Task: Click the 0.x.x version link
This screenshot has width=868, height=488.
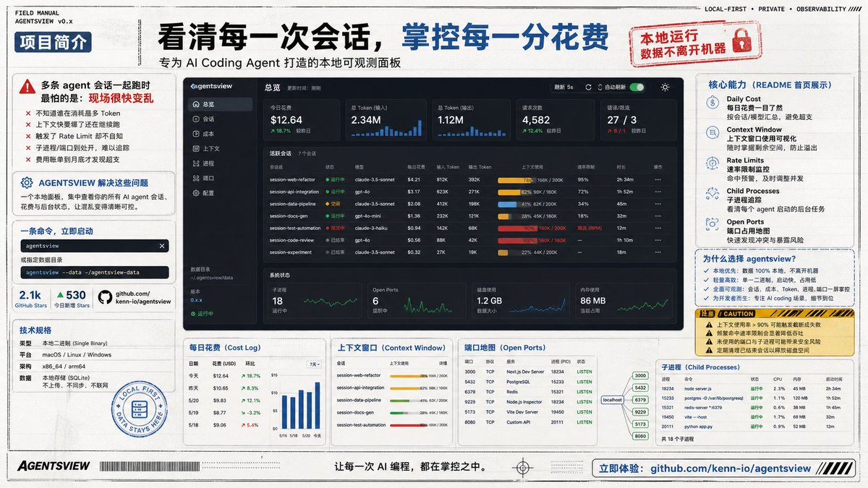Action: click(x=196, y=299)
